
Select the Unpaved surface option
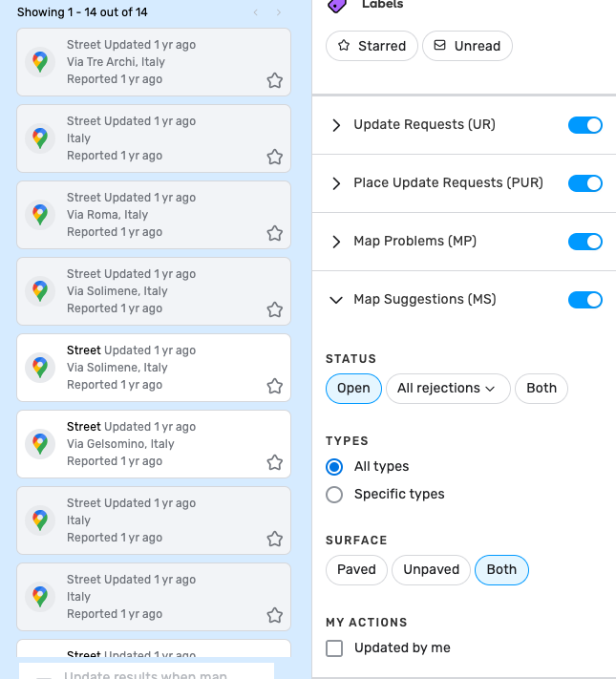click(431, 570)
